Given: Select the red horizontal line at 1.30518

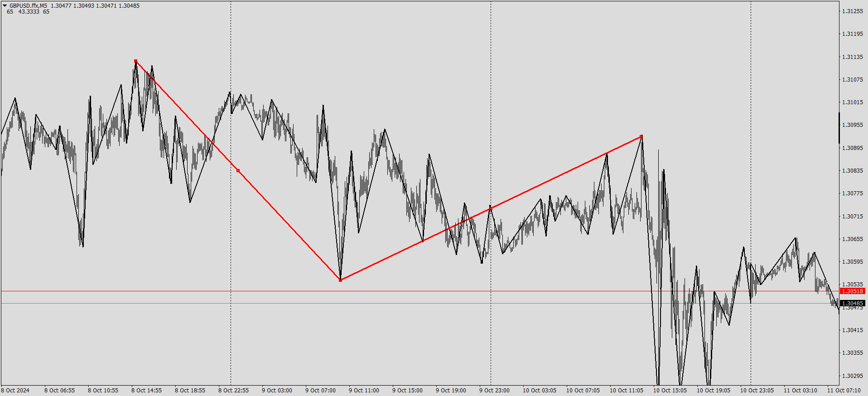Looking at the screenshot, I should coord(420,291).
